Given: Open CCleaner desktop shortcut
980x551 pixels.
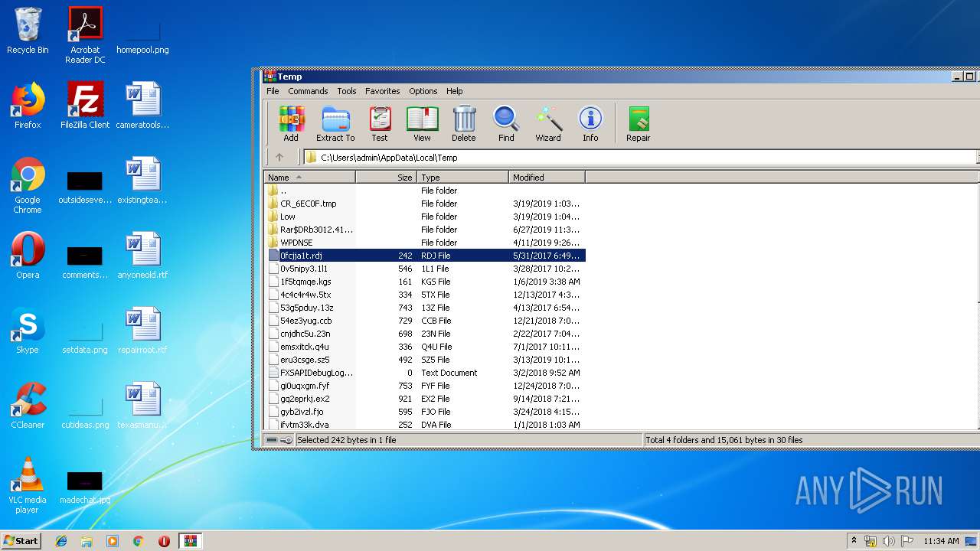Looking at the screenshot, I should [28, 406].
